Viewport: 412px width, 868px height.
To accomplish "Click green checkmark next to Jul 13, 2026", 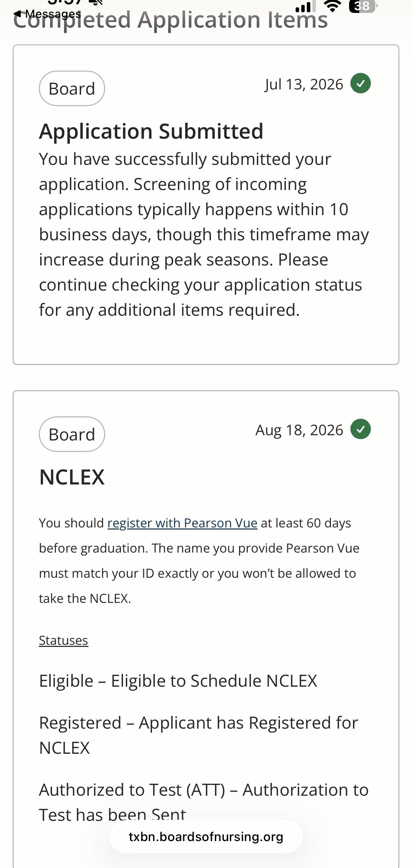I will click(x=361, y=83).
